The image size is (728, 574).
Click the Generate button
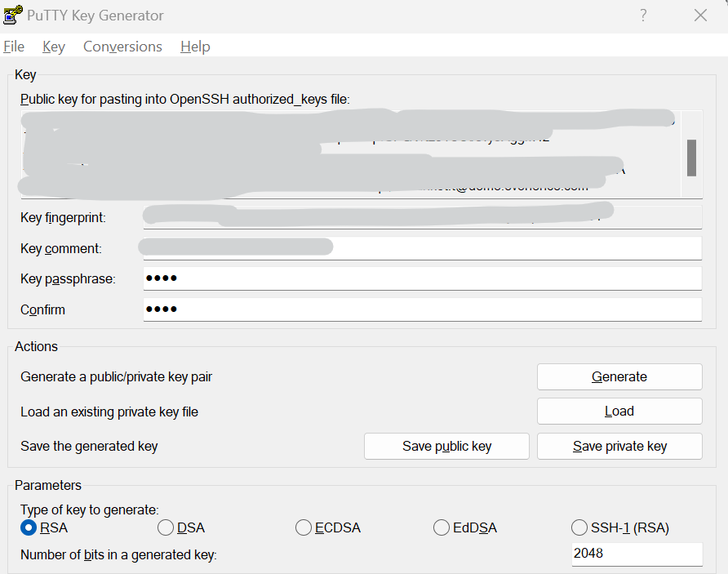[619, 376]
